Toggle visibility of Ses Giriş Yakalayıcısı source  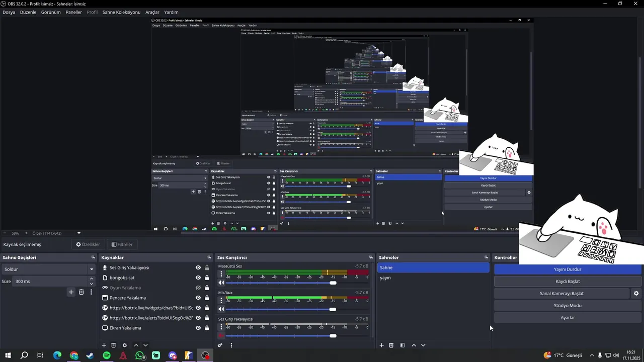(198, 267)
